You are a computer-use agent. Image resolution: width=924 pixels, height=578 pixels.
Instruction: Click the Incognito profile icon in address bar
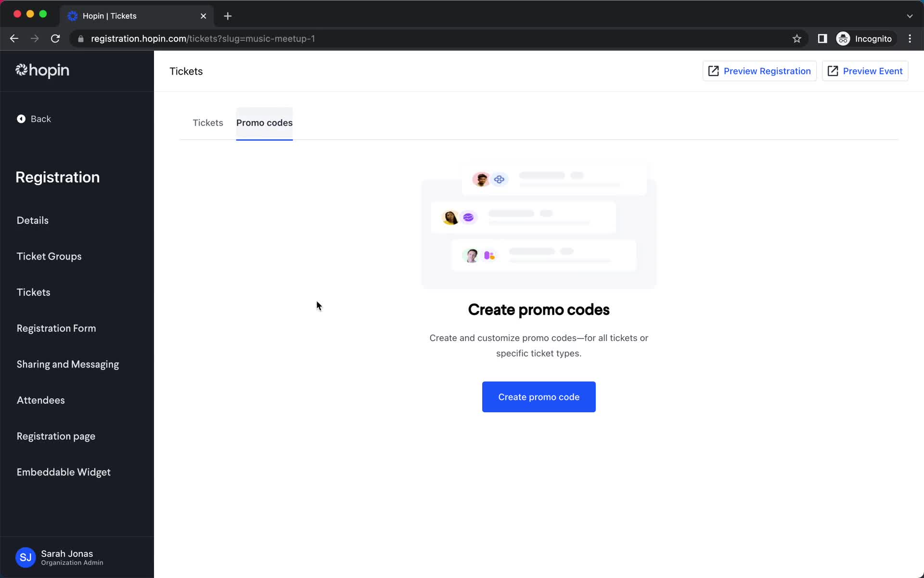844,39
